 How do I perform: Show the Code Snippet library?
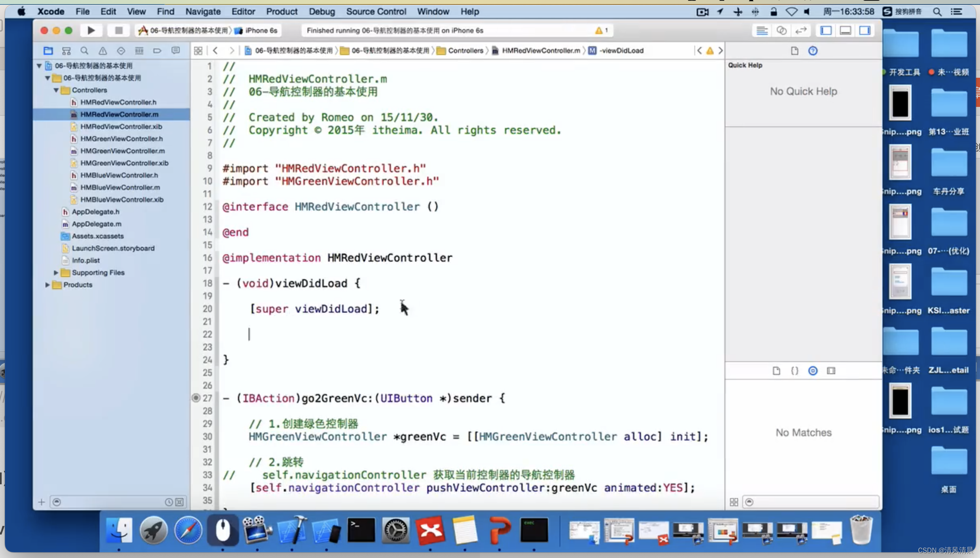coord(795,371)
